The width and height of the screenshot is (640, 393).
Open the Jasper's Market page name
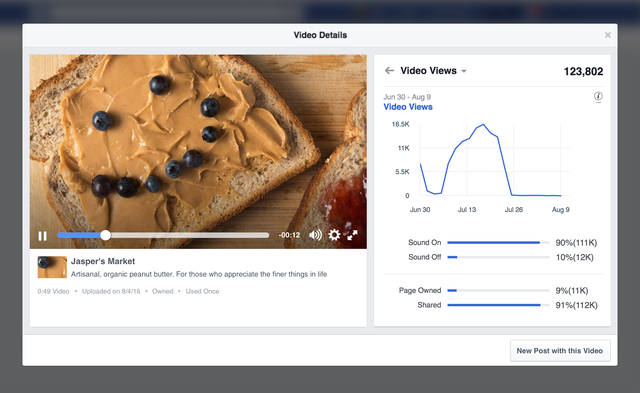(103, 261)
